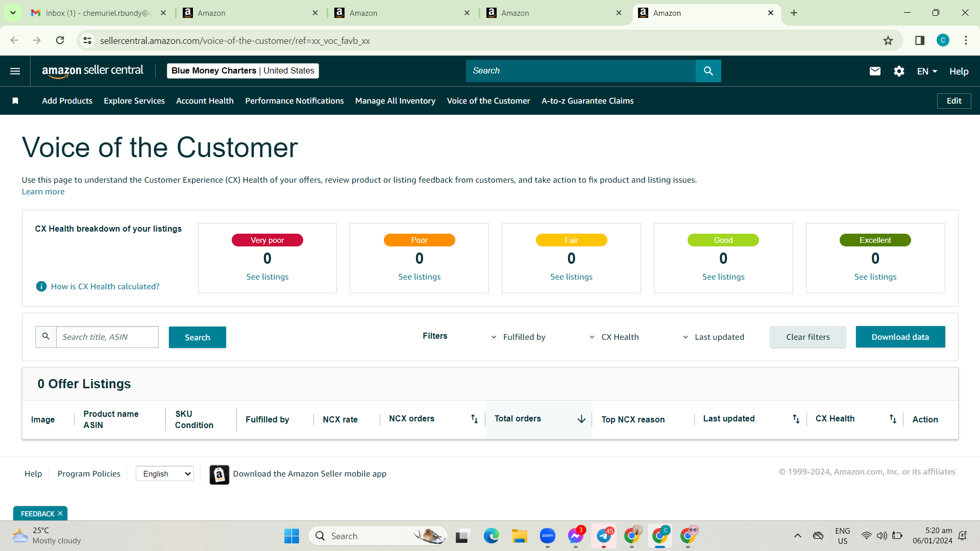See listings under Fair
Screen dimensions: 980x551
tap(571, 277)
